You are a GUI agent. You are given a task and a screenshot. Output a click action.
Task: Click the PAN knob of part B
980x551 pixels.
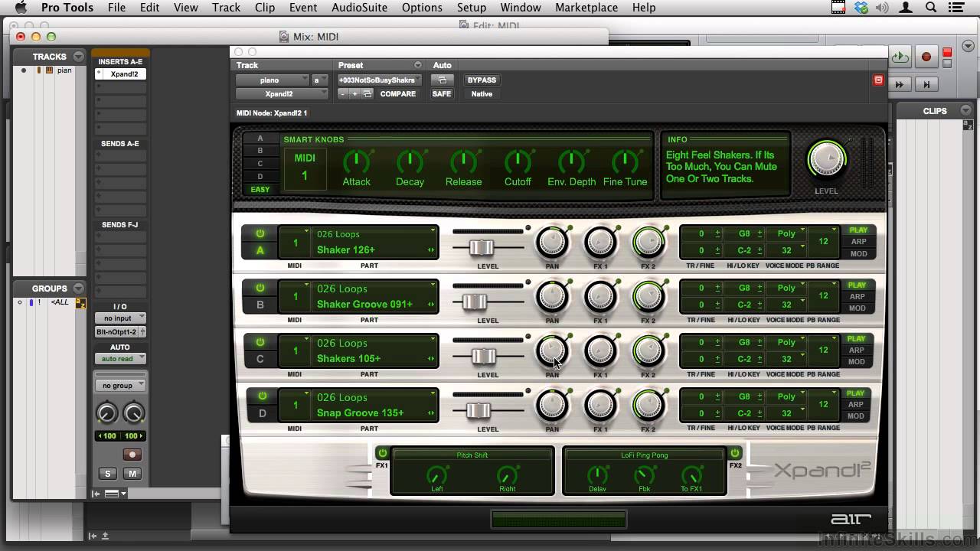tap(552, 297)
